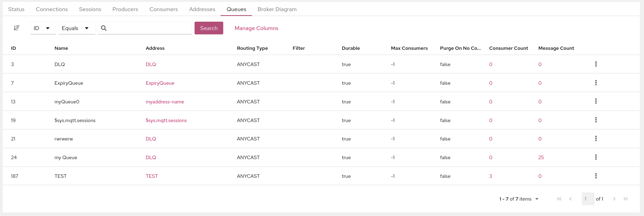
Task: Open the kebab menu for DLQ row
Action: click(x=596, y=64)
